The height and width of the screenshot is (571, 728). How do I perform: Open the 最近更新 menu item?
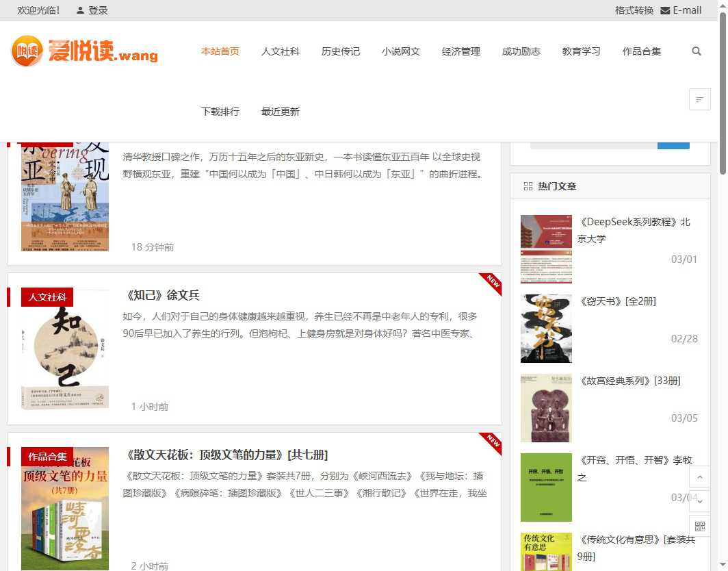tap(281, 112)
